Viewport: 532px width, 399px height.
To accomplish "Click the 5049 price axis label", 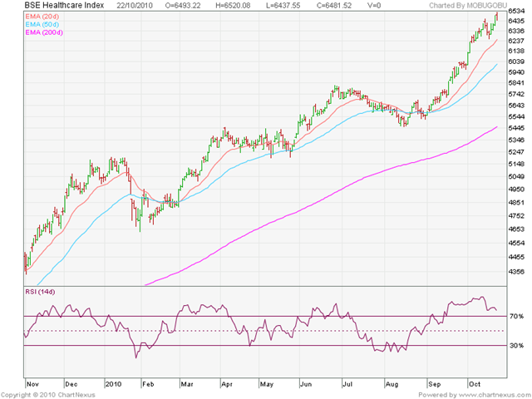I will [516, 176].
